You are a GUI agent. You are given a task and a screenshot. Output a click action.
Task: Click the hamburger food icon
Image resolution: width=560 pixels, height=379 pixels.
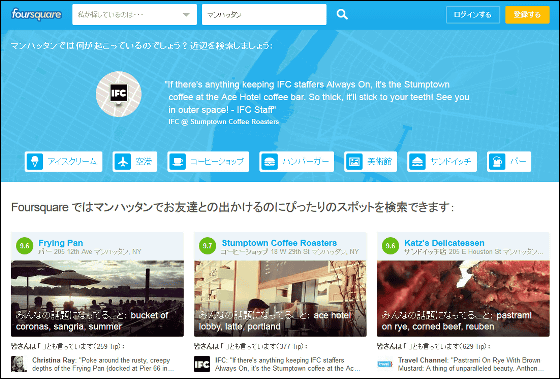coord(269,161)
